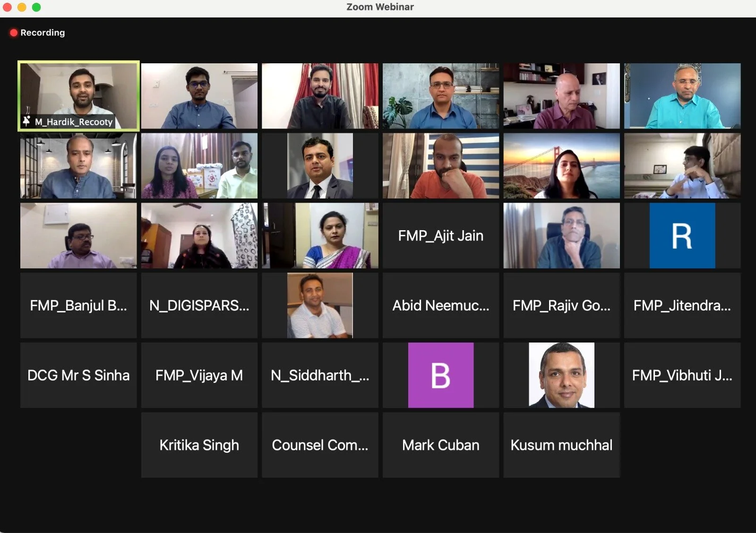
Task: Select the FMP_Rajiv Go... participant tile
Action: pos(561,305)
